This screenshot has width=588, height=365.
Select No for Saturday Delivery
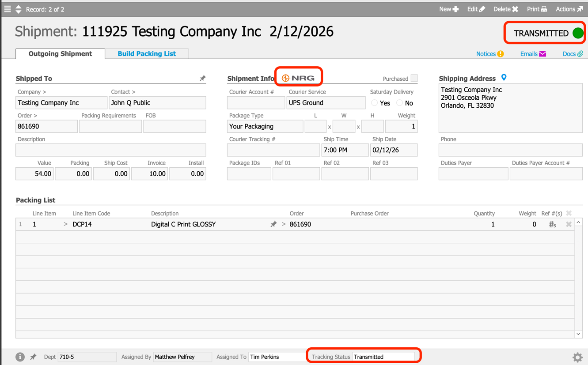pyautogui.click(x=399, y=103)
